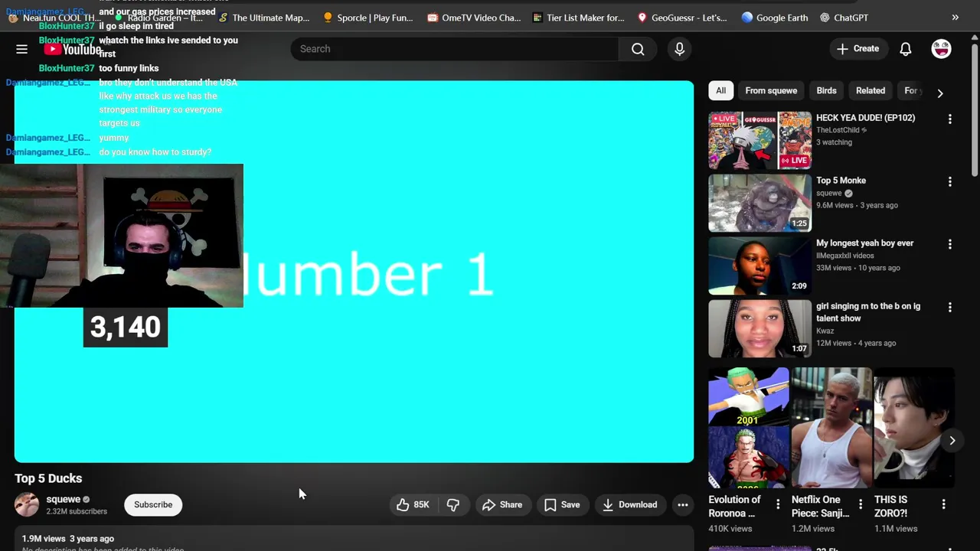Open GeoGuessr bookmark
Image resolution: width=980 pixels, height=551 pixels.
click(682, 18)
